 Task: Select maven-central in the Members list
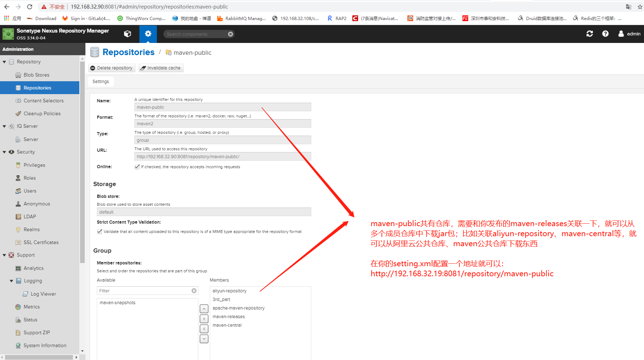pos(227,325)
